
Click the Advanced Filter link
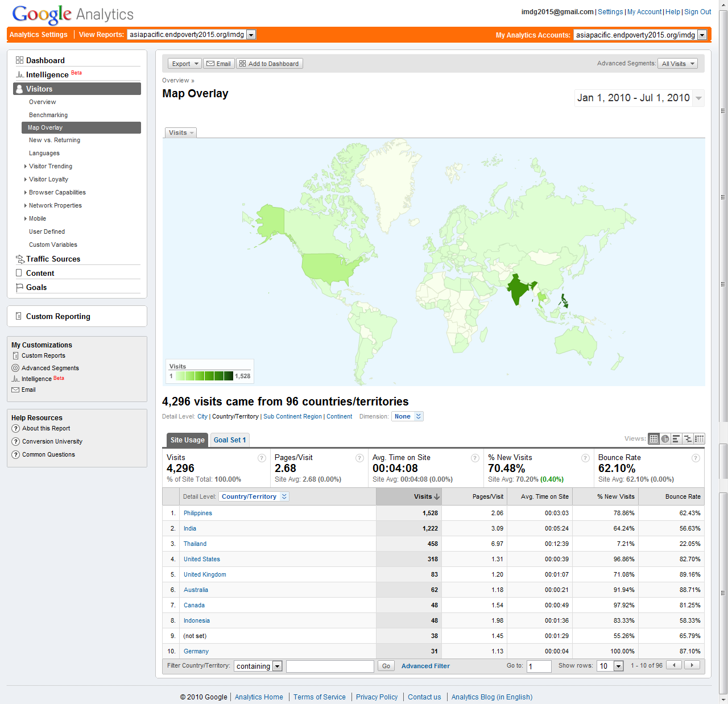(425, 666)
